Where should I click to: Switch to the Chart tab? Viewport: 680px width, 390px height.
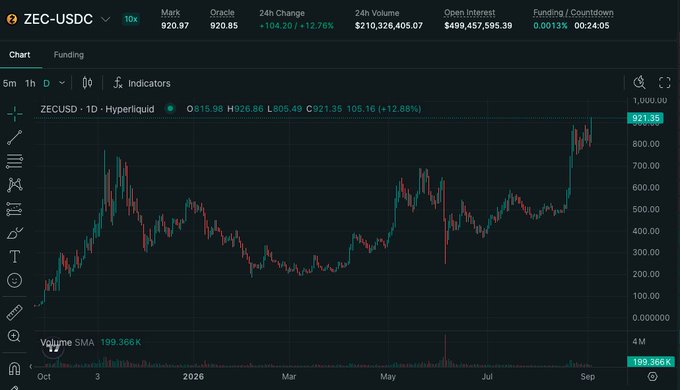[x=20, y=55]
